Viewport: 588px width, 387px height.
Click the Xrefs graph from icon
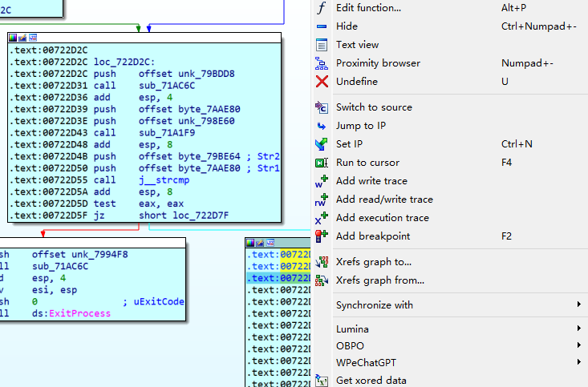pos(322,280)
